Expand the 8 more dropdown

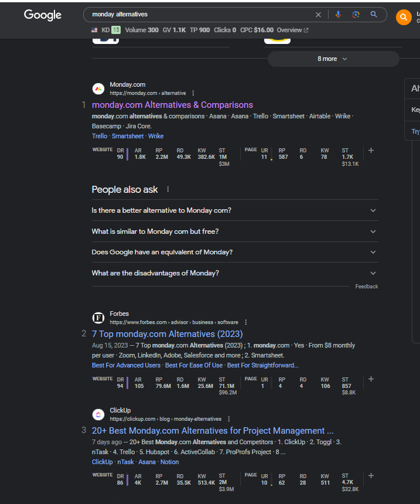333,59
